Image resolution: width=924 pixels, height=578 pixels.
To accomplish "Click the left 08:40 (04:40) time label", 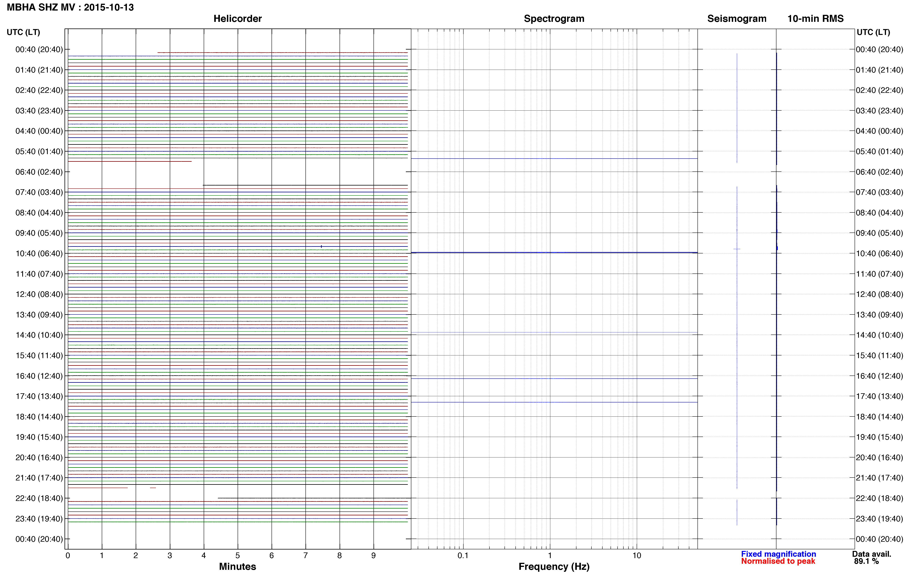I will tap(39, 213).
